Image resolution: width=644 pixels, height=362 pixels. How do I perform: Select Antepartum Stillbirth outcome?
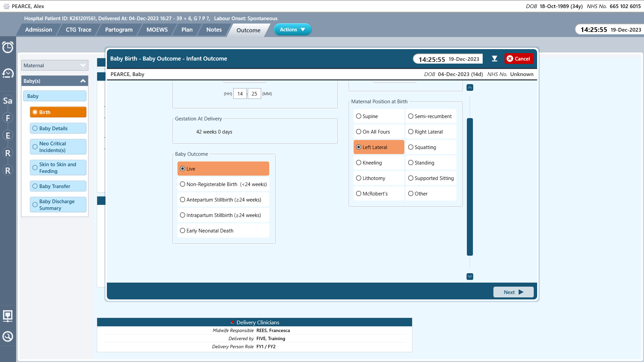pyautogui.click(x=223, y=200)
